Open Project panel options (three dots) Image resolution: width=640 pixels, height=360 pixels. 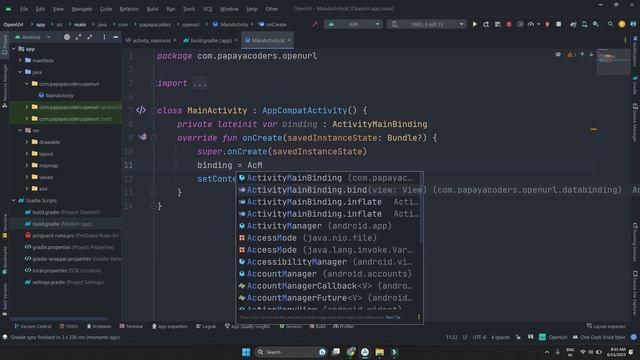click(x=104, y=37)
